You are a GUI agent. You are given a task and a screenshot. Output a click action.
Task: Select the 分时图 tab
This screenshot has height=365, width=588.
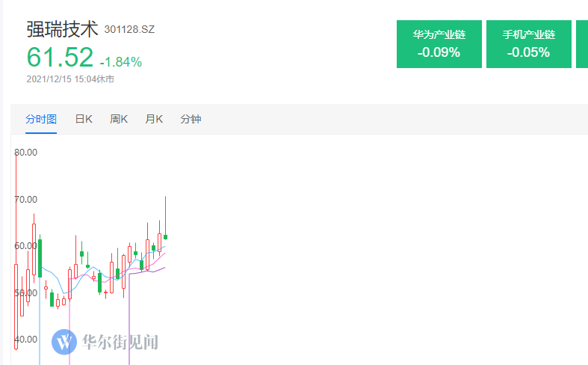(41, 119)
